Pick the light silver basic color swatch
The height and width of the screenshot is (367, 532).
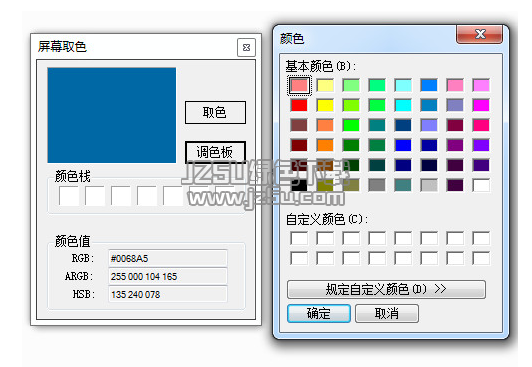[x=429, y=185]
